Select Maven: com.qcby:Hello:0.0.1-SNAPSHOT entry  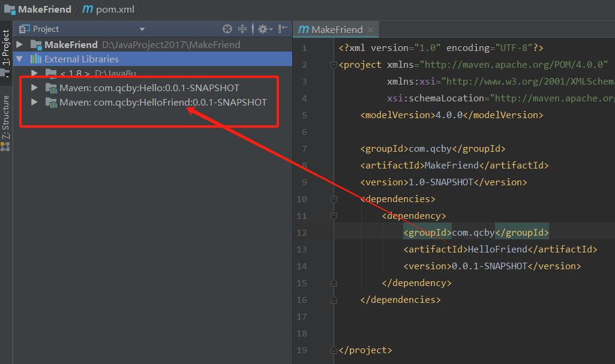(149, 88)
